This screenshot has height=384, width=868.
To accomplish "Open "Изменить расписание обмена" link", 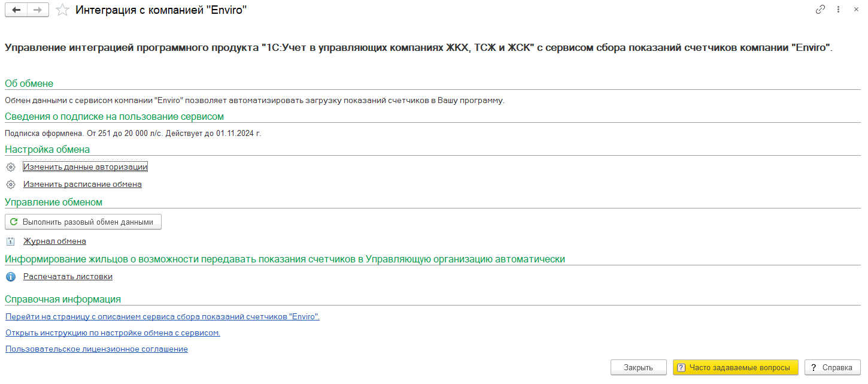I will tap(83, 185).
